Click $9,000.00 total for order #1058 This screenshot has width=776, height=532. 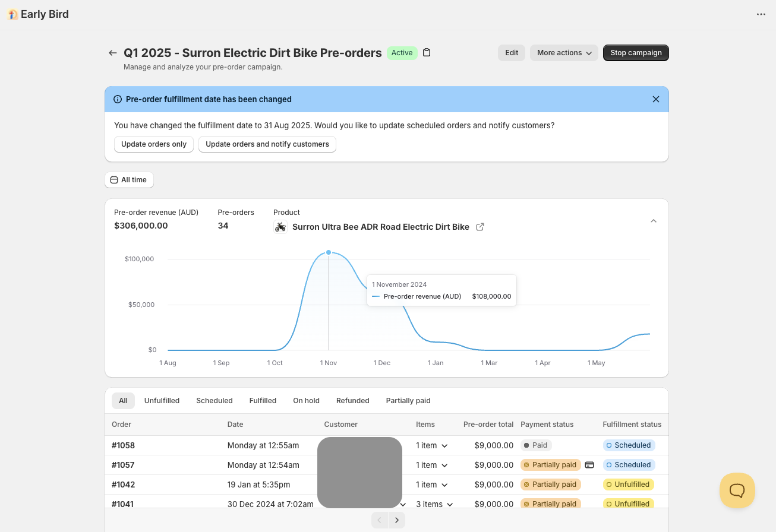point(494,445)
